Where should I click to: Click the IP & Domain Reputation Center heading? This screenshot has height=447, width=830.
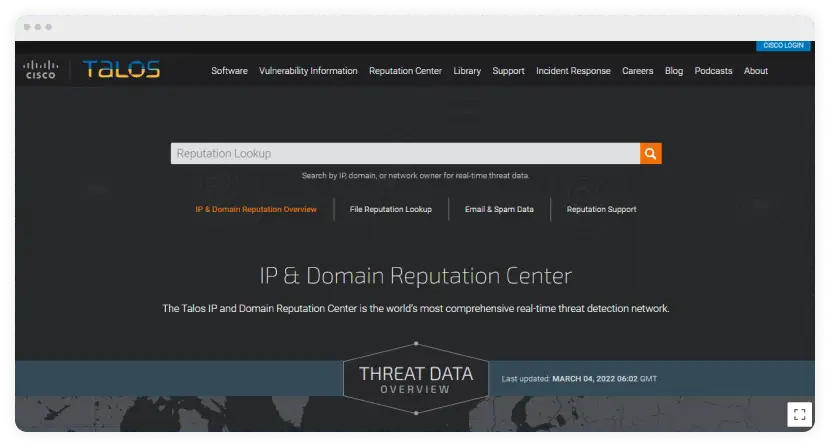point(416,276)
